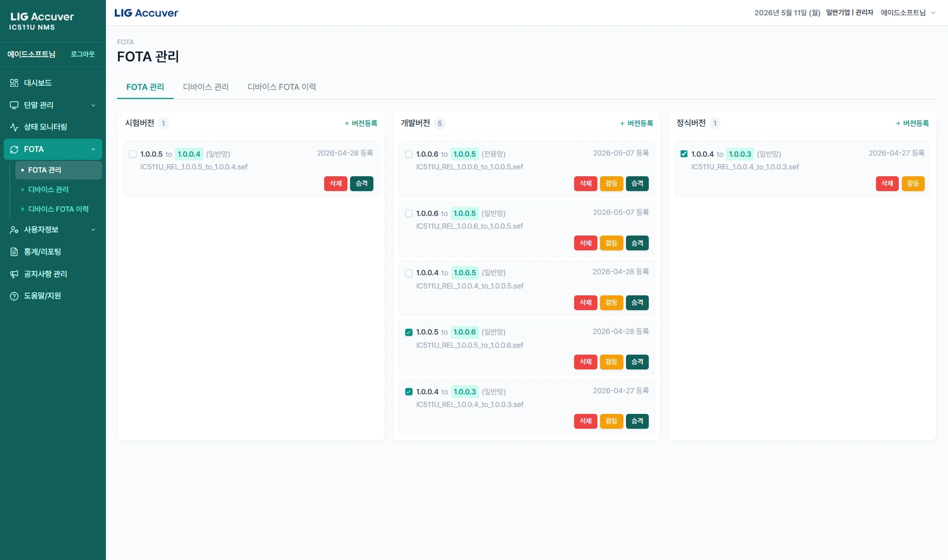948x560 pixels.
Task: Click 삭제 on the 시험버전 1.0.0.5 card
Action: 336,184
